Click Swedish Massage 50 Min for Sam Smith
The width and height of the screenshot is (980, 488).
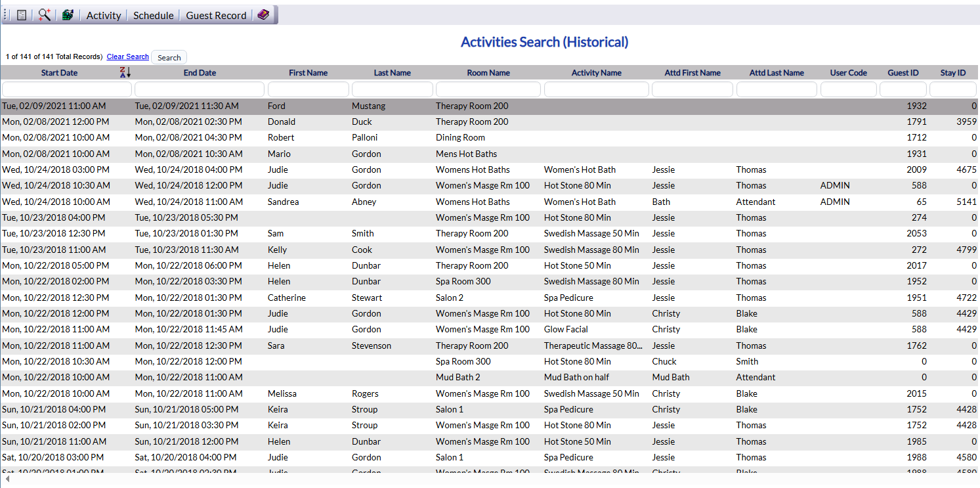(591, 233)
